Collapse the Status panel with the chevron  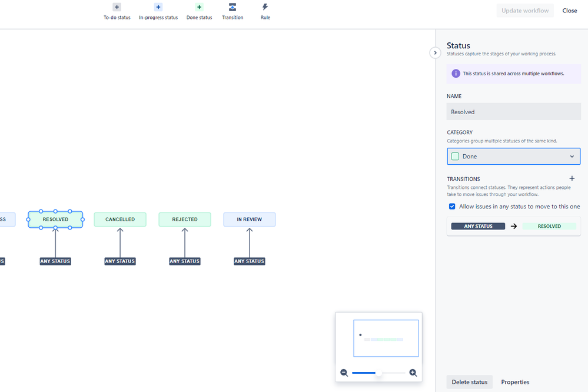[435, 52]
